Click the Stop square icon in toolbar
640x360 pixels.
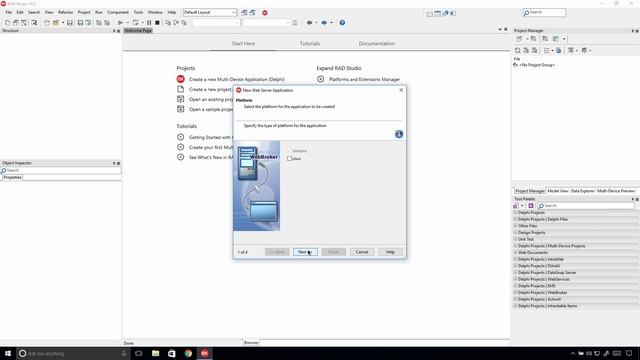click(157, 23)
